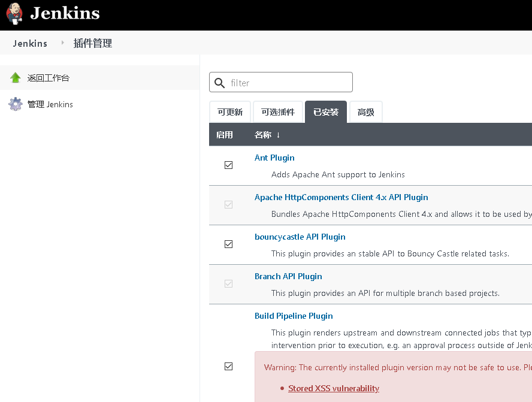Screen dimensions: 532x402
Task: Toggle Apache HttpComponents Client plugin checkbox
Action: tap(229, 204)
